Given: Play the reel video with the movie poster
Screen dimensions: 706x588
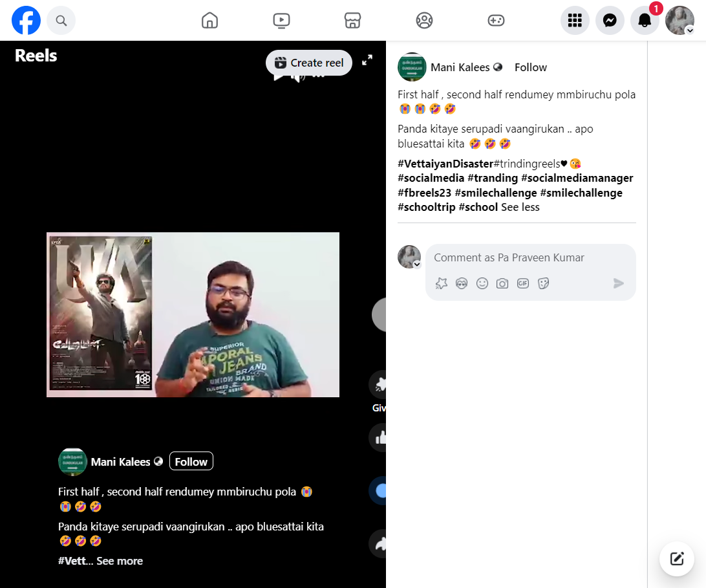Looking at the screenshot, I should pyautogui.click(x=193, y=314).
